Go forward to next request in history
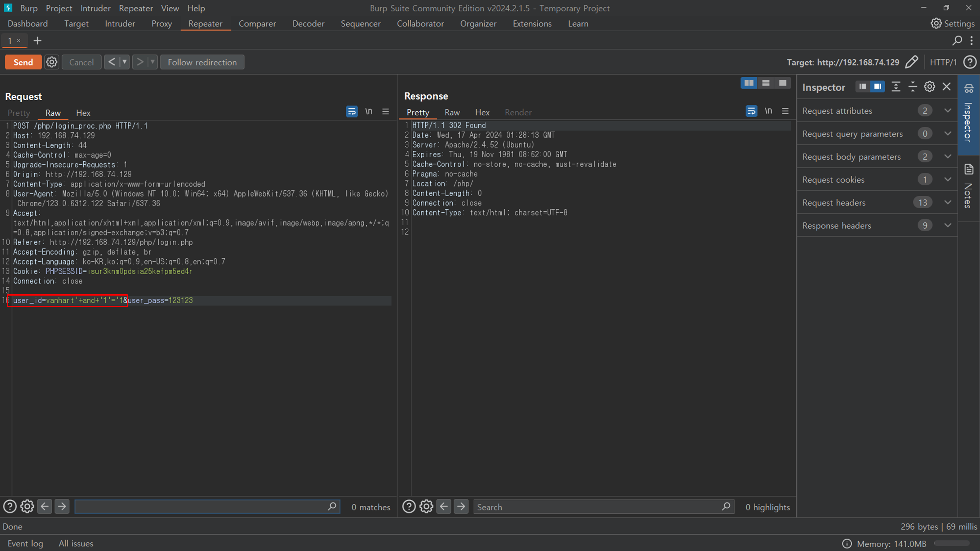This screenshot has width=980, height=551. pos(140,62)
